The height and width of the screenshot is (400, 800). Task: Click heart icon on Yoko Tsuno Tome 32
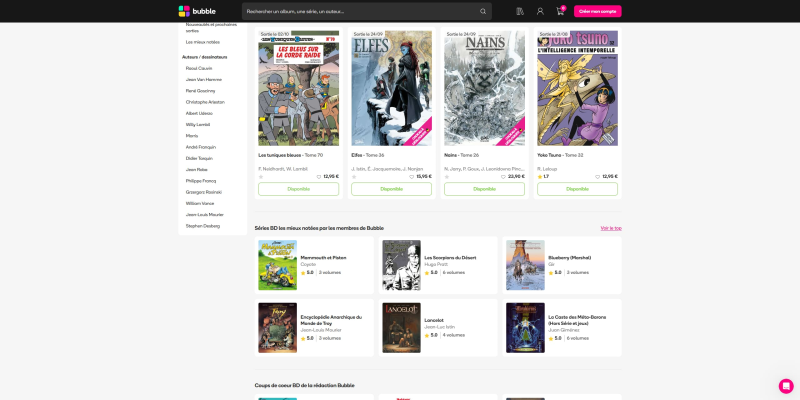tap(597, 177)
